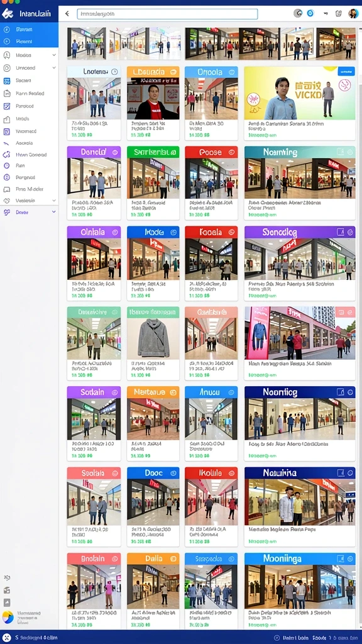The height and width of the screenshot is (644, 362).
Task: Expand the Unnoend sidebar chevron
Action: tap(54, 68)
